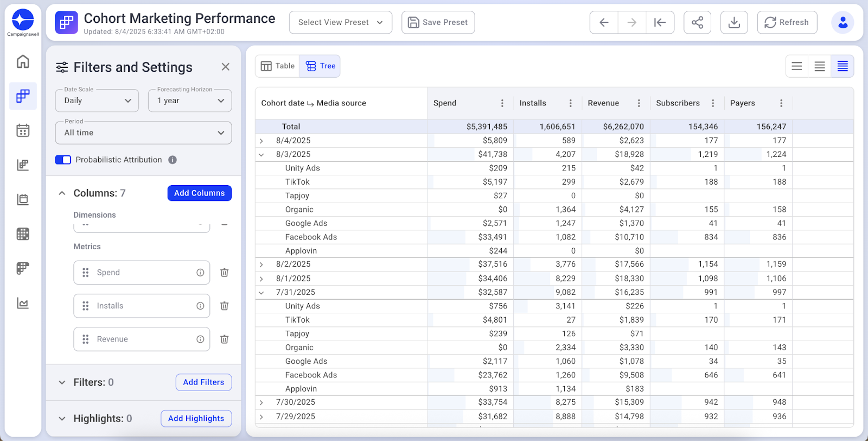Click the Add Columns button
Image resolution: width=868 pixels, height=441 pixels.
pyautogui.click(x=200, y=193)
